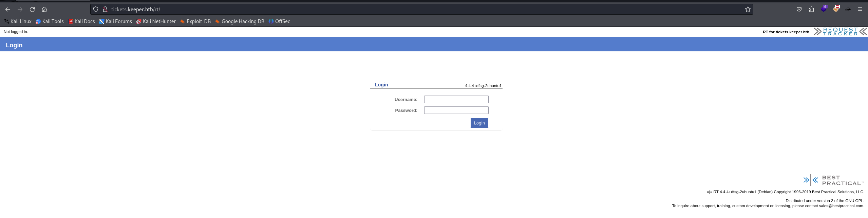Open the Extensions puzzle icon
Viewport: 868px width, 218px height.
tap(811, 10)
